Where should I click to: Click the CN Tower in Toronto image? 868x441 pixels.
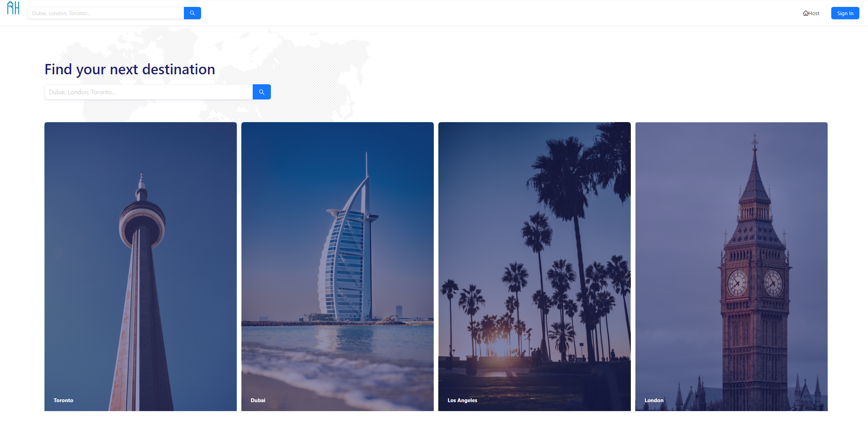pyautogui.click(x=142, y=292)
